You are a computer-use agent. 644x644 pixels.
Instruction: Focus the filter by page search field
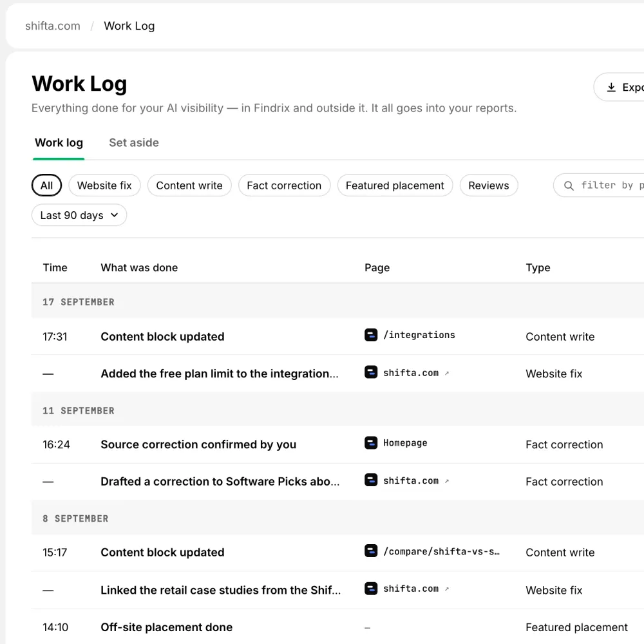[x=599, y=185]
